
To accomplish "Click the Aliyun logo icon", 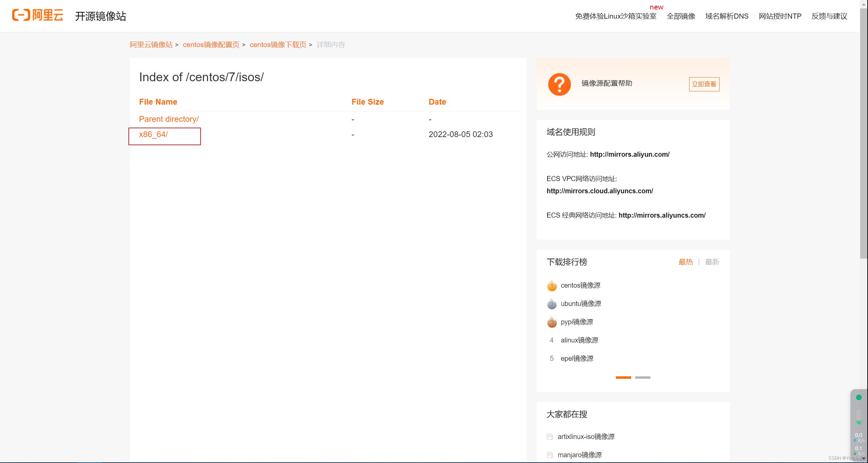I will pos(21,15).
